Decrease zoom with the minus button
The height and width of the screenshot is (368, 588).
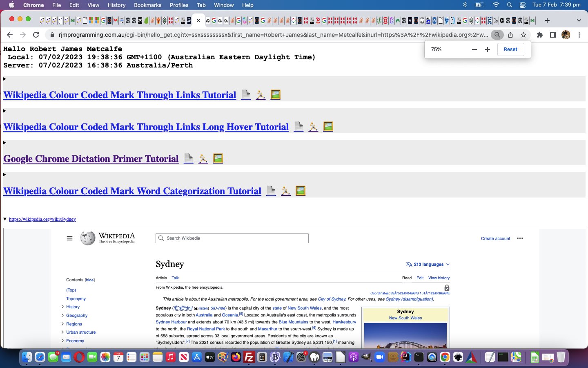[x=474, y=49]
